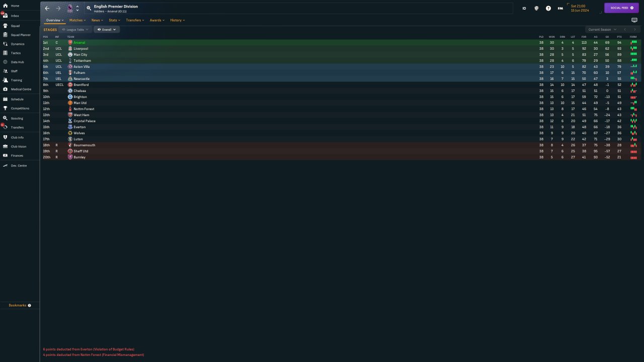
Task: Click the forward navigation arrow
Action: [x=58, y=9]
